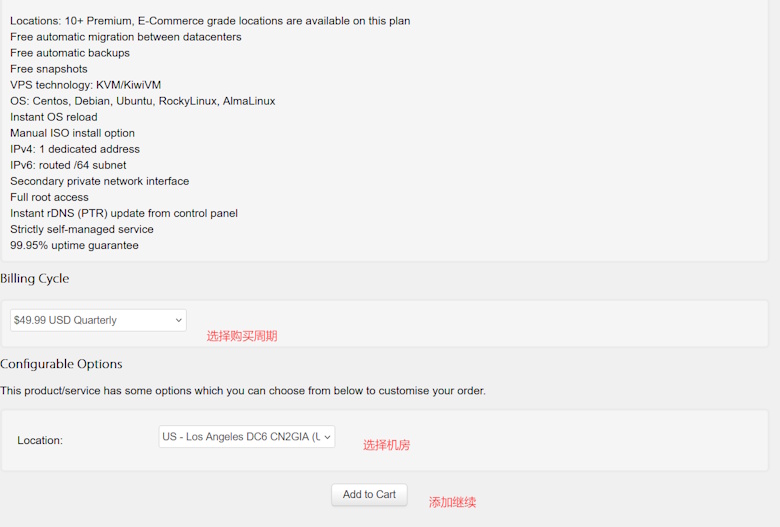Click the "Instant OS reload" line
780x527 pixels.
[x=54, y=117]
